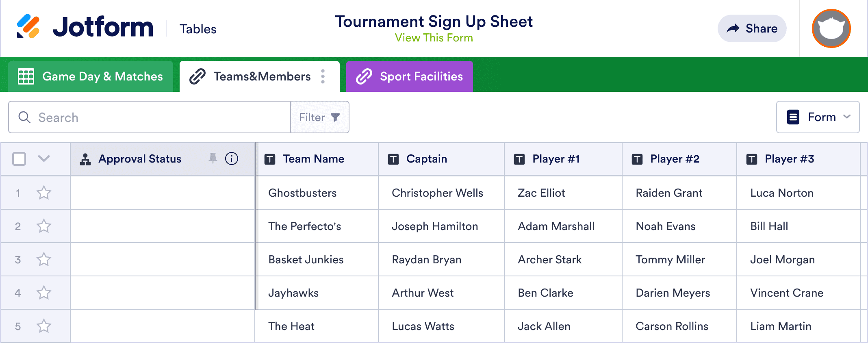Star the Ghostbusters row
The width and height of the screenshot is (868, 343).
44,193
